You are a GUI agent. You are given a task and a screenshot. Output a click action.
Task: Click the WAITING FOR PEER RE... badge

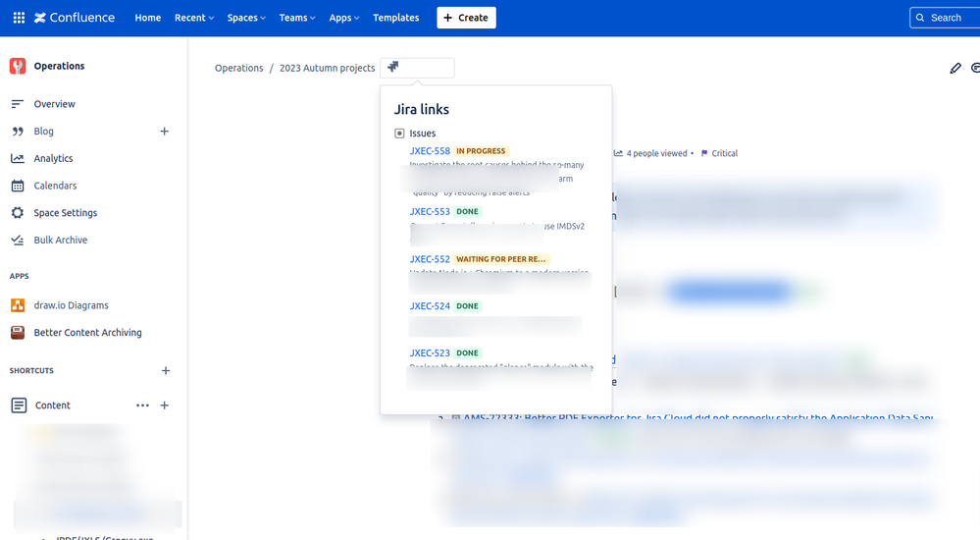pyautogui.click(x=500, y=259)
